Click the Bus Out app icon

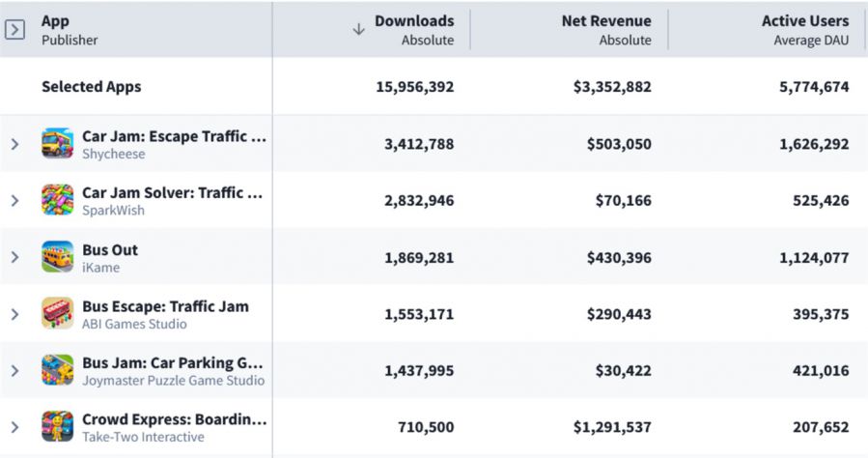(x=58, y=257)
